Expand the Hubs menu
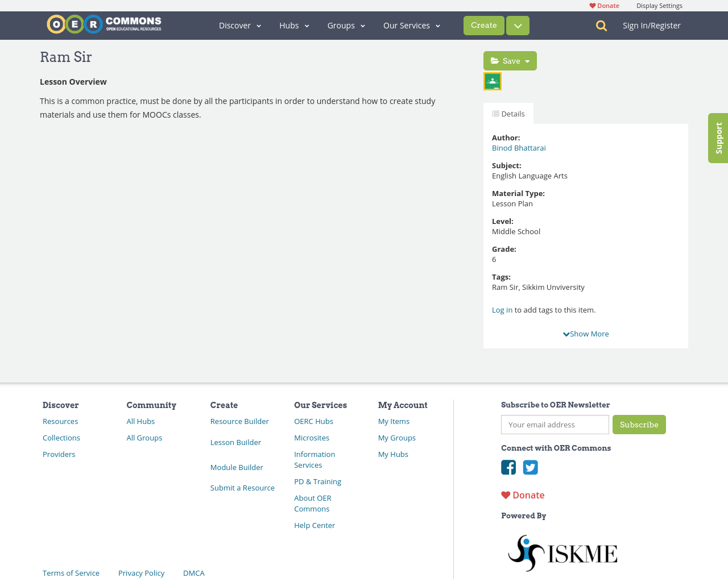This screenshot has height=582, width=728. point(294,26)
